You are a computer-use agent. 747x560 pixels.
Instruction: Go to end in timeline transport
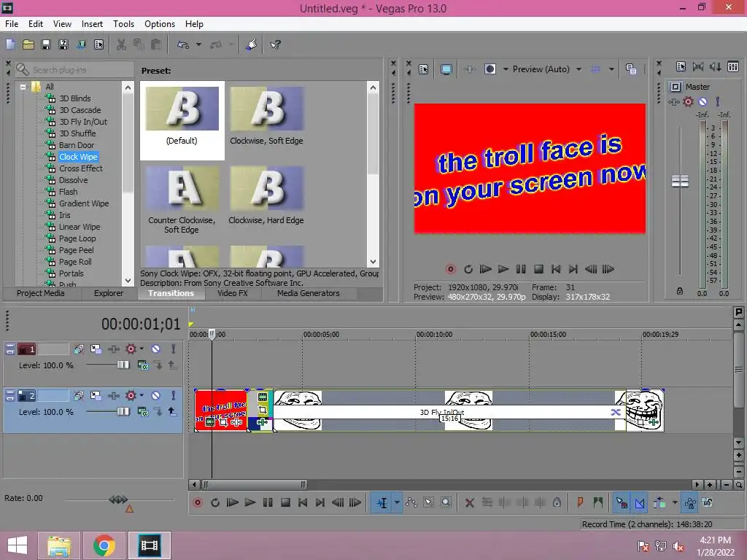[320, 502]
